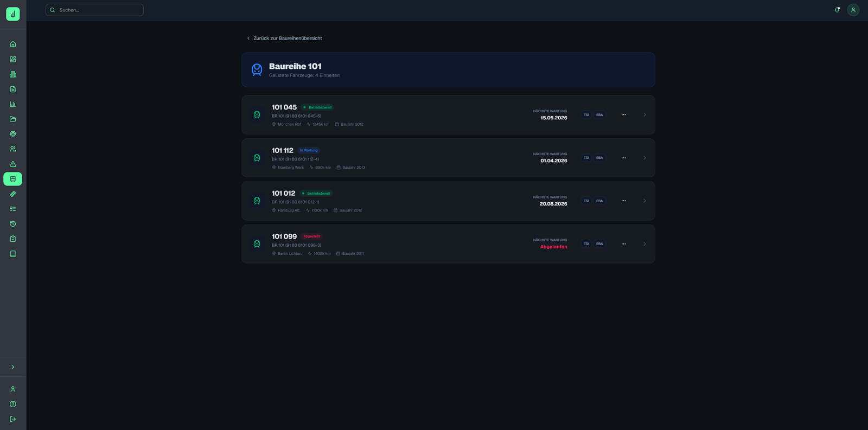Screen dimensions: 868x430
Task: Select the active train vehicles sidebar item
Action: 13,179
